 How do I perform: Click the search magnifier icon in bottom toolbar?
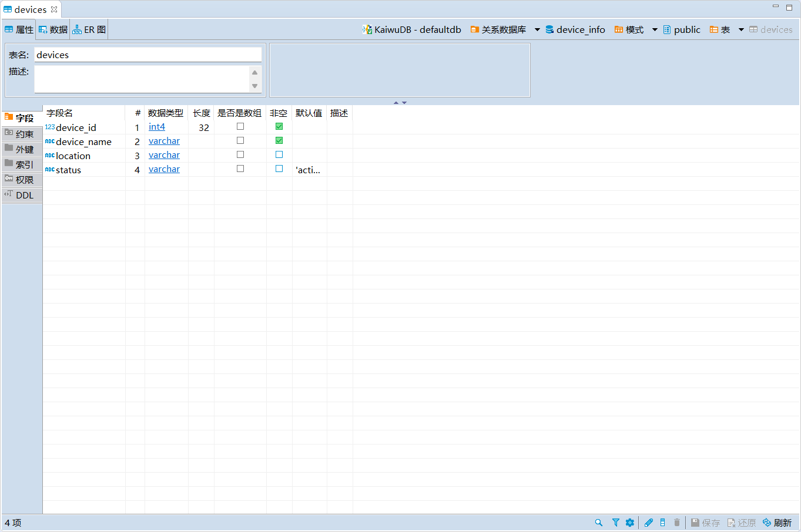pyautogui.click(x=598, y=523)
